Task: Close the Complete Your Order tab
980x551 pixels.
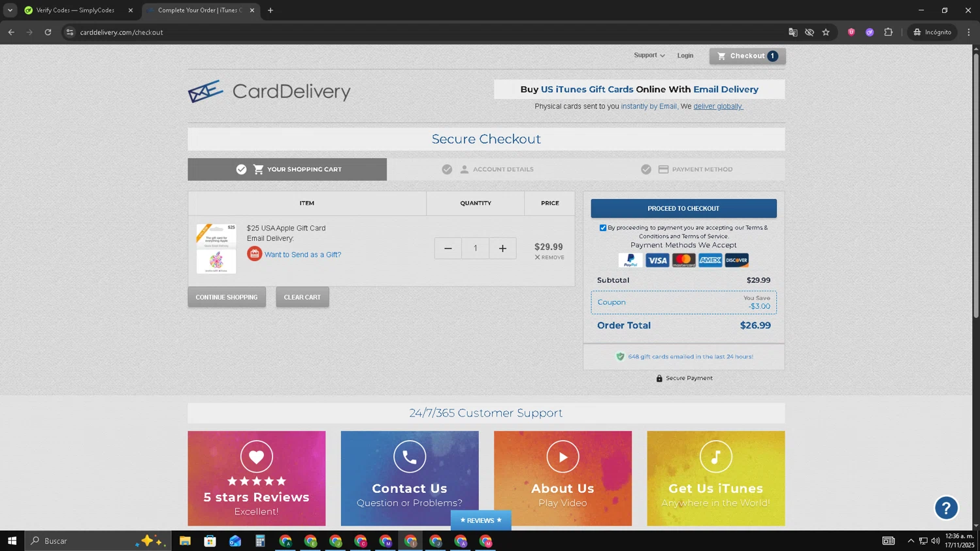Action: pos(252,10)
